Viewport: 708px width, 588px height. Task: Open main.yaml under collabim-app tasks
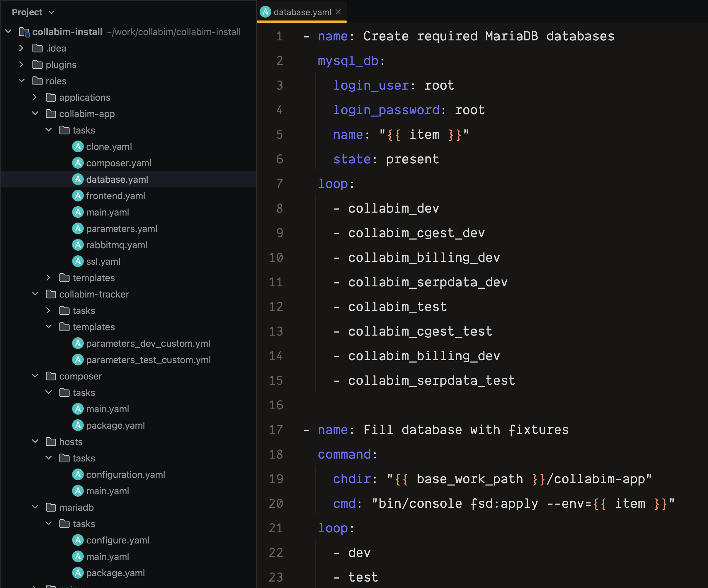108,212
